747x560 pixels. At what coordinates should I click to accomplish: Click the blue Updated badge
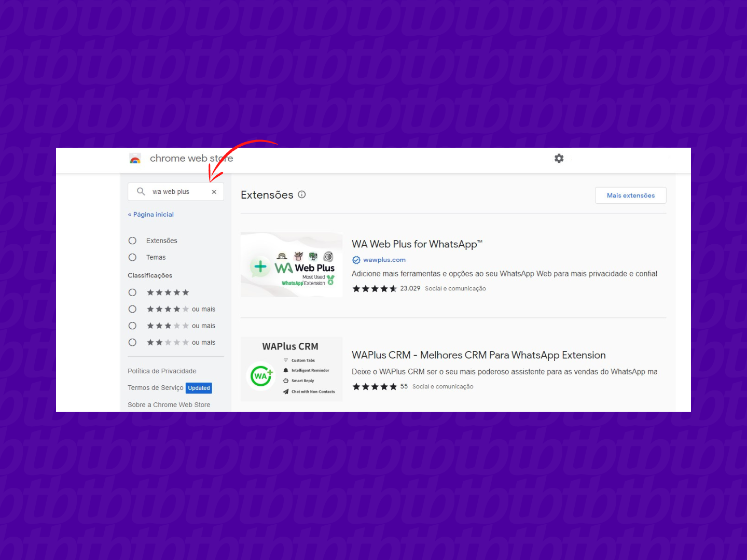[x=199, y=388]
